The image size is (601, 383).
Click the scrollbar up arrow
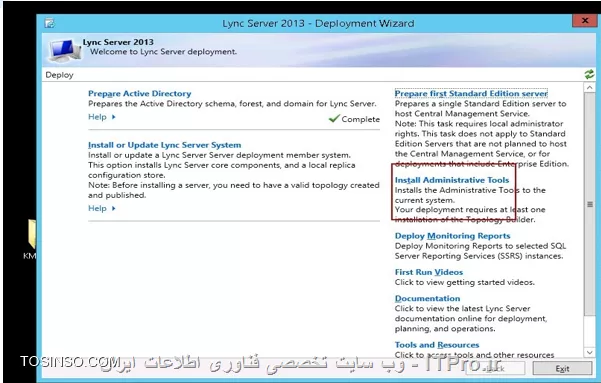point(590,88)
